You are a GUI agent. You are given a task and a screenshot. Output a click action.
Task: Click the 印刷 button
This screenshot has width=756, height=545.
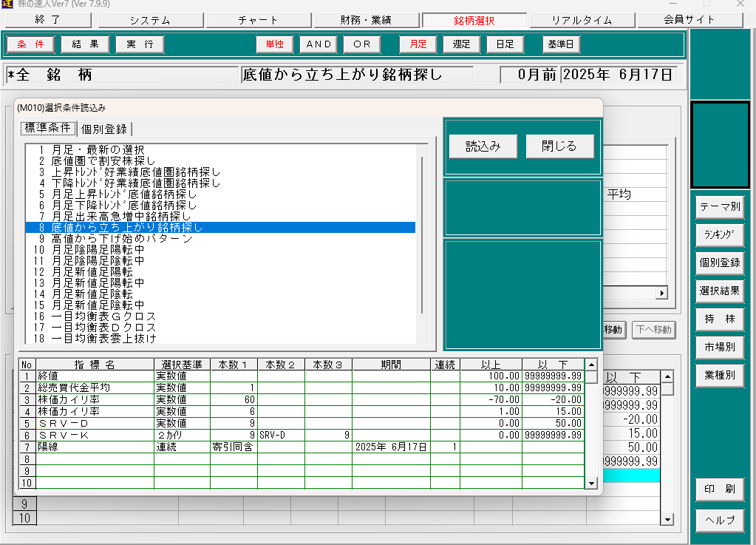720,489
